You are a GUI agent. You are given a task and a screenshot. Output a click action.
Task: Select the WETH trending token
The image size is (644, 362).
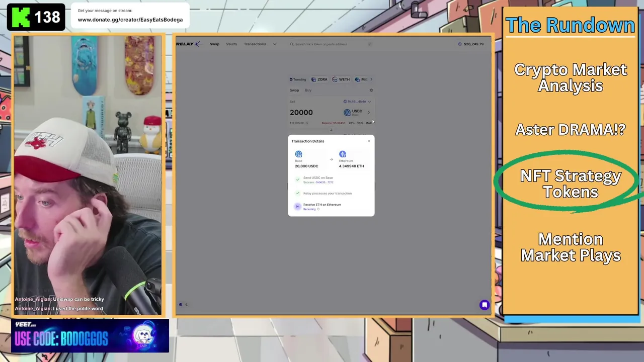(341, 79)
